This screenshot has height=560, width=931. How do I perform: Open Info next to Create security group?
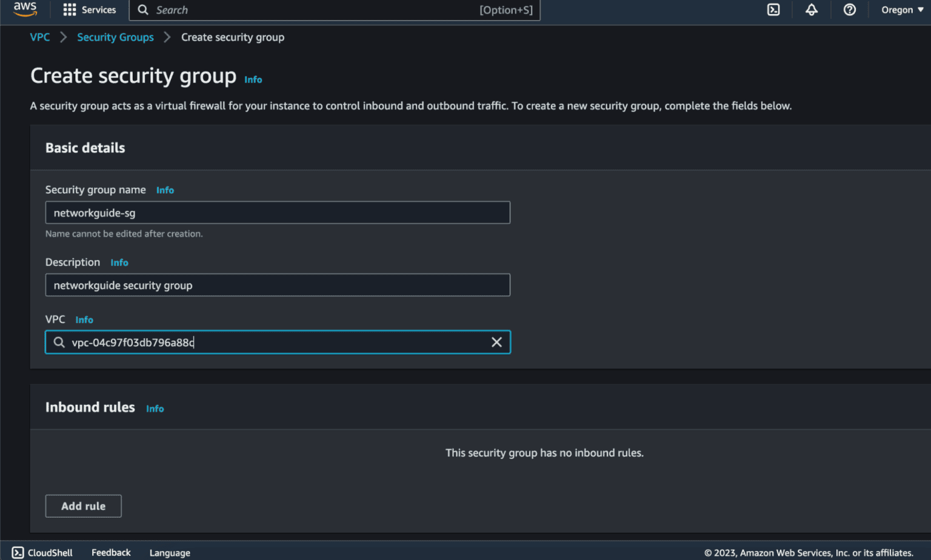(x=253, y=79)
